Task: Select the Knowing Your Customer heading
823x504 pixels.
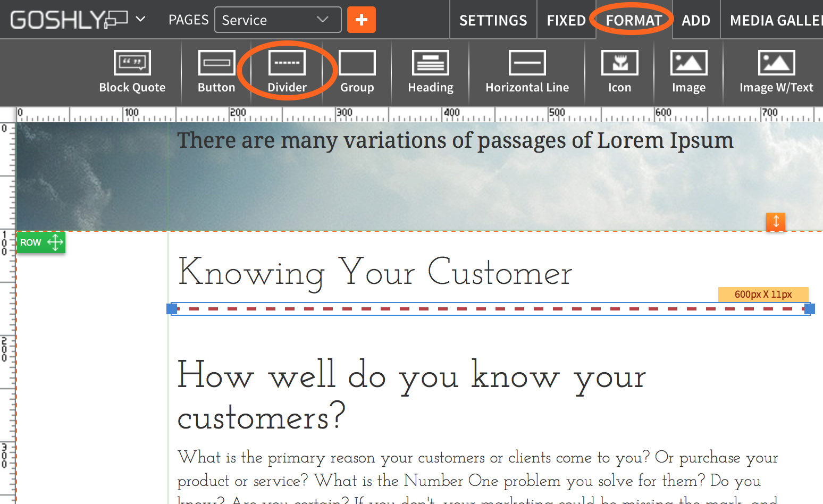Action: click(375, 273)
